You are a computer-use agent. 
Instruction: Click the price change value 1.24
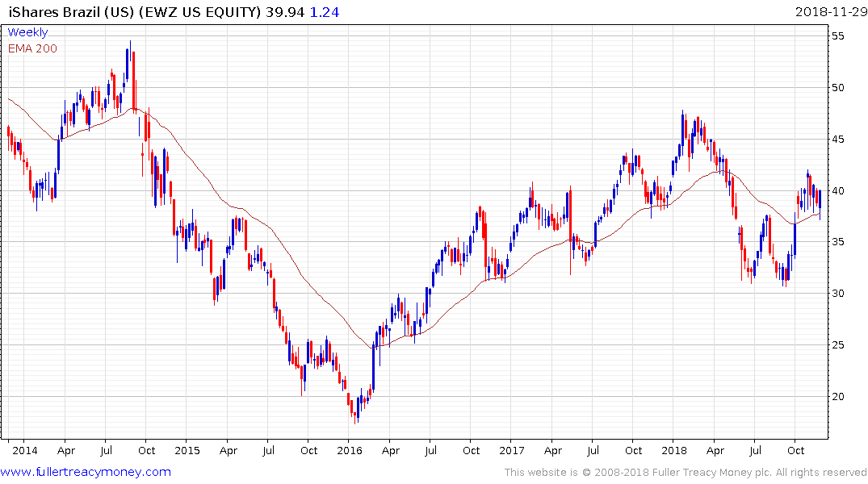pyautogui.click(x=325, y=12)
